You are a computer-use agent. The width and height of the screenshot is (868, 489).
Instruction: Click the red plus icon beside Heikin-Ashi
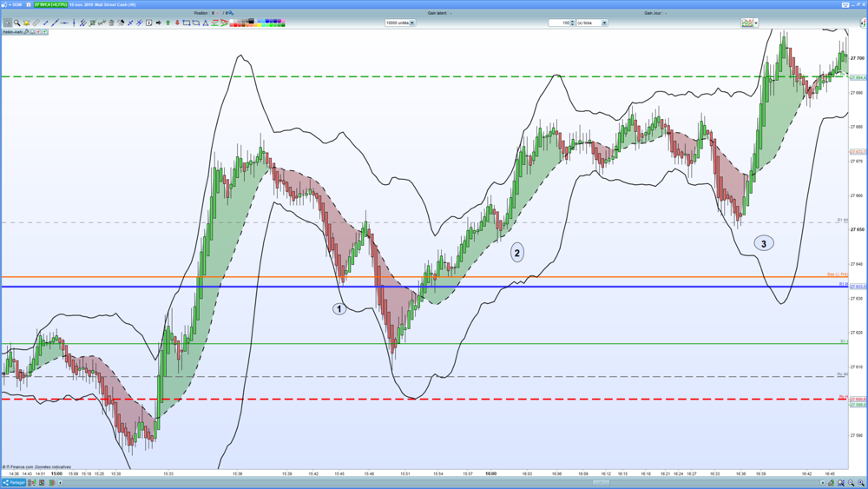(38, 32)
